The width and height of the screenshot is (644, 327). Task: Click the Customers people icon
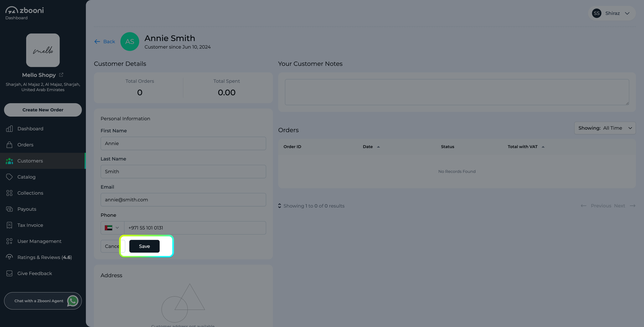click(x=9, y=161)
